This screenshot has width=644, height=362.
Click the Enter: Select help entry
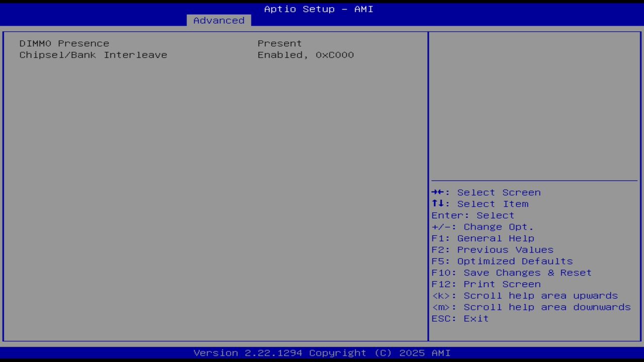coord(472,215)
